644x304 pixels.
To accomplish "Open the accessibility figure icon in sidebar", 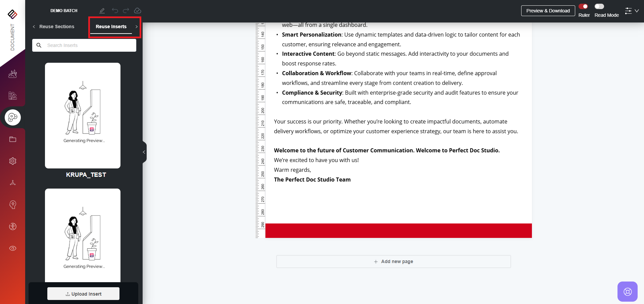I will point(13,226).
